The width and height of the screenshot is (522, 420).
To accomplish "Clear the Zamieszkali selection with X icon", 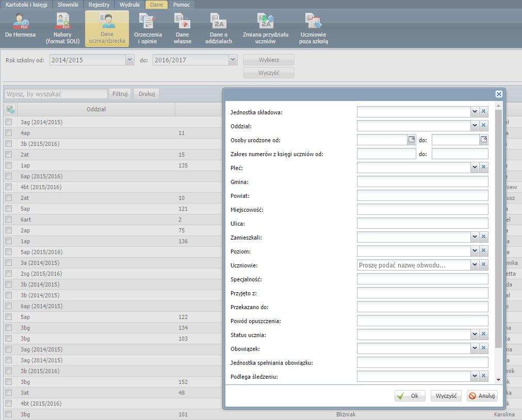I will pyautogui.click(x=484, y=237).
